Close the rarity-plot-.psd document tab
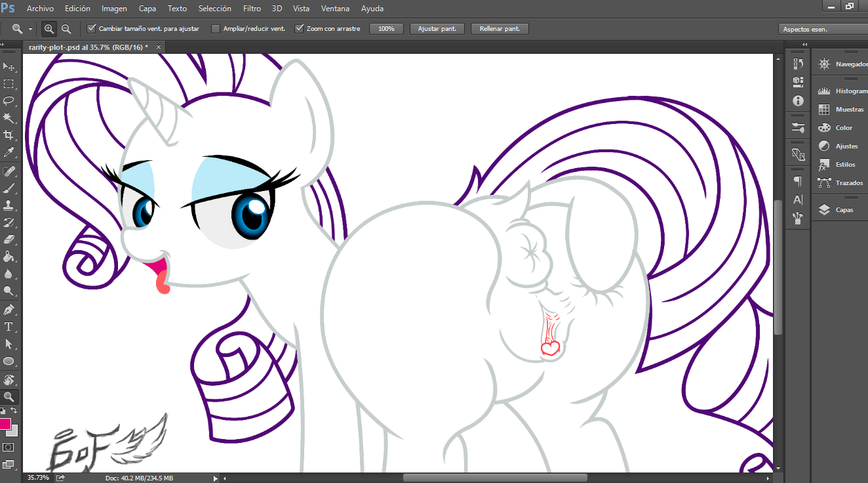Viewport: 868px width, 483px height. pyautogui.click(x=158, y=47)
